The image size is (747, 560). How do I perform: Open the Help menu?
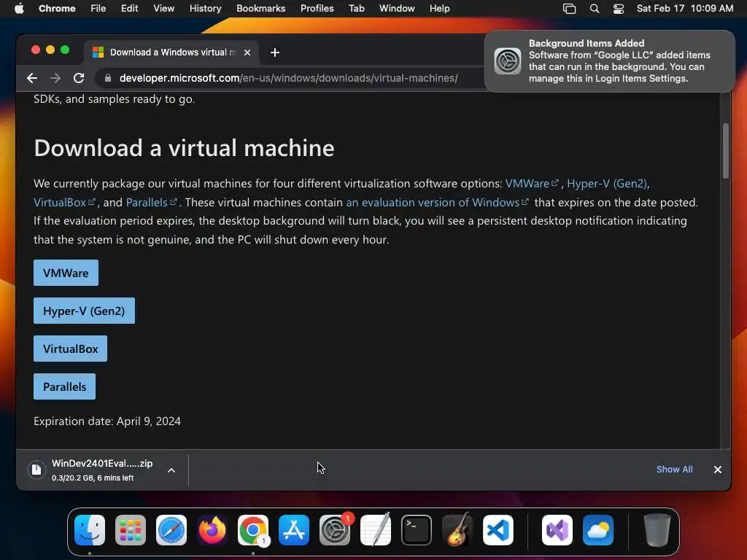(439, 9)
